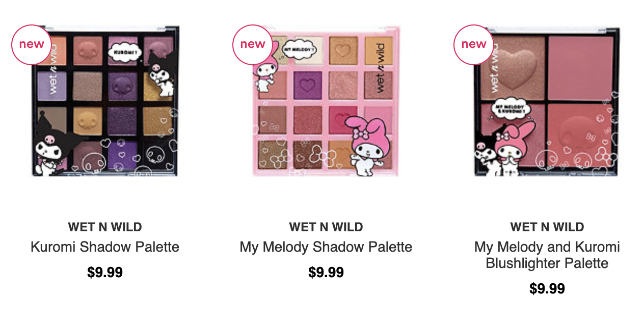Click the new badge on Blushlighter palette
Viewport: 644px width, 323px height.
tap(474, 44)
